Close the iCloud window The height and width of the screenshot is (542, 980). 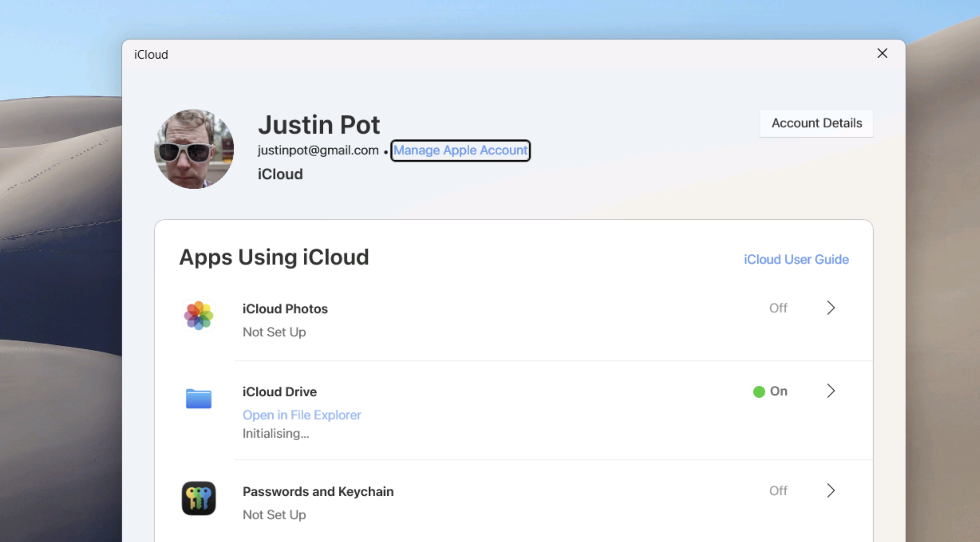tap(882, 54)
